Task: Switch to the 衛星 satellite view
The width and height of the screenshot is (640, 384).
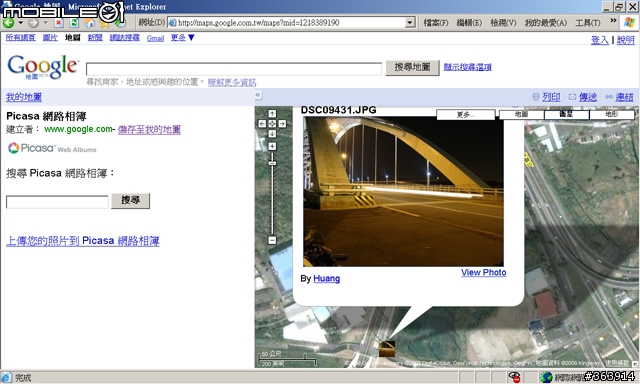Action: click(567, 115)
